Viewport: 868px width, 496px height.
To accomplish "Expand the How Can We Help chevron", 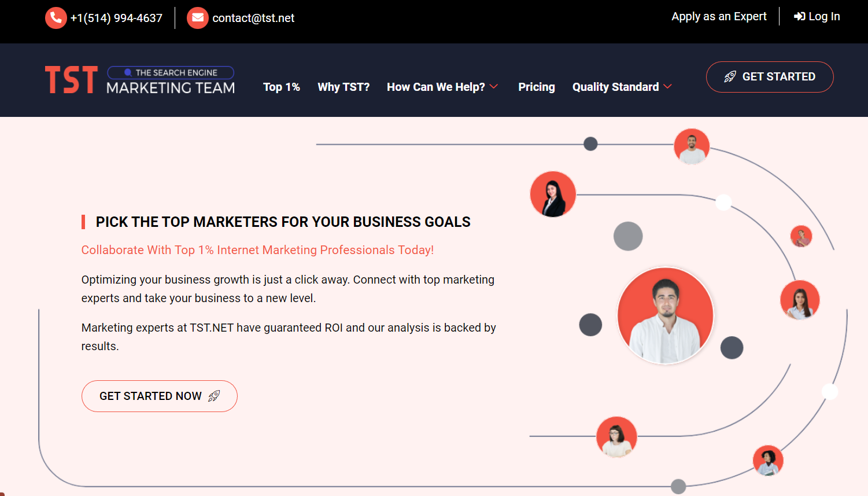I will click(x=494, y=87).
